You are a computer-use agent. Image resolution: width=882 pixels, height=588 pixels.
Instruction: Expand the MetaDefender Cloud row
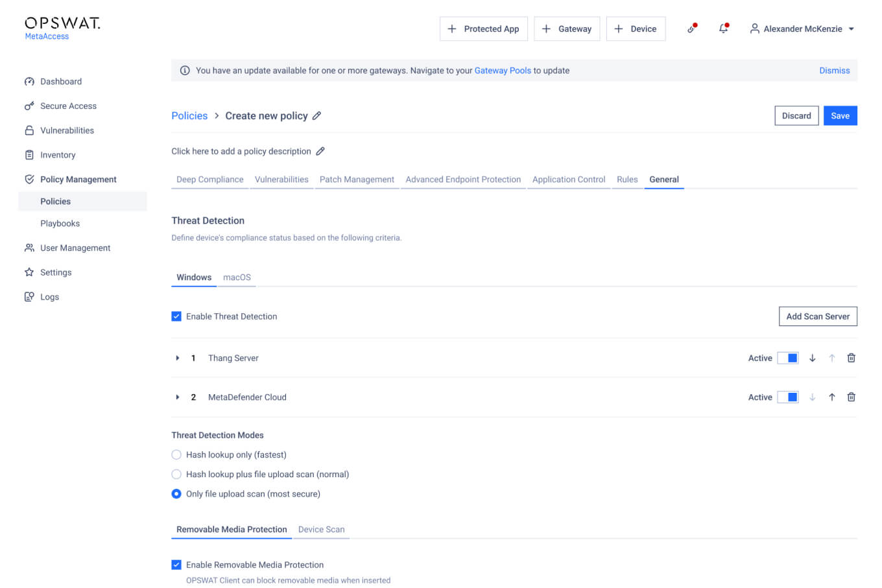click(x=178, y=397)
